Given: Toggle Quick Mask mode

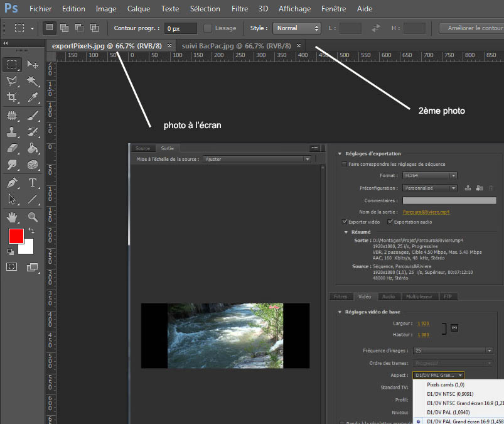Looking at the screenshot, I should tap(12, 267).
